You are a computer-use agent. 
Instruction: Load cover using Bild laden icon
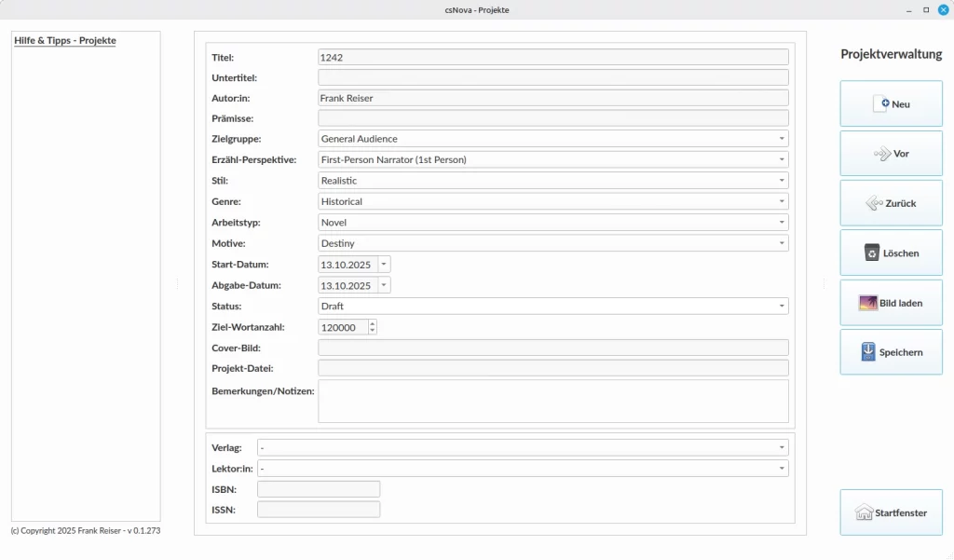click(867, 303)
